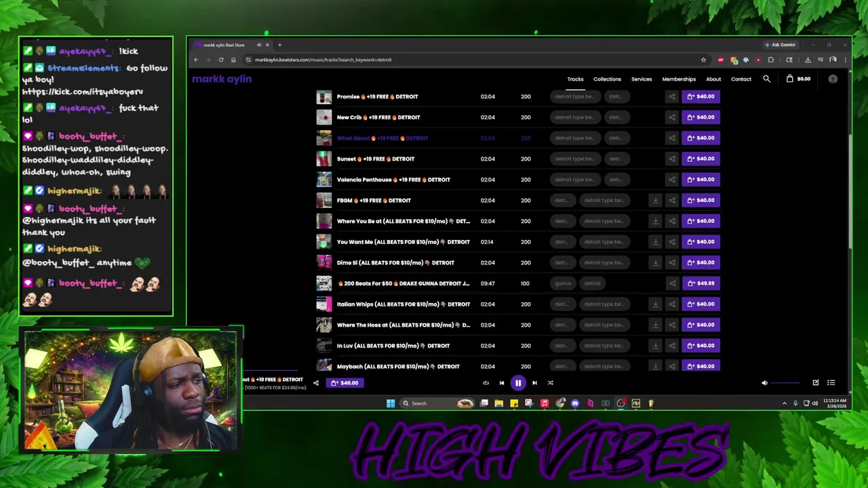Skip to the next track in player
This screenshot has height=488, width=868.
click(534, 383)
